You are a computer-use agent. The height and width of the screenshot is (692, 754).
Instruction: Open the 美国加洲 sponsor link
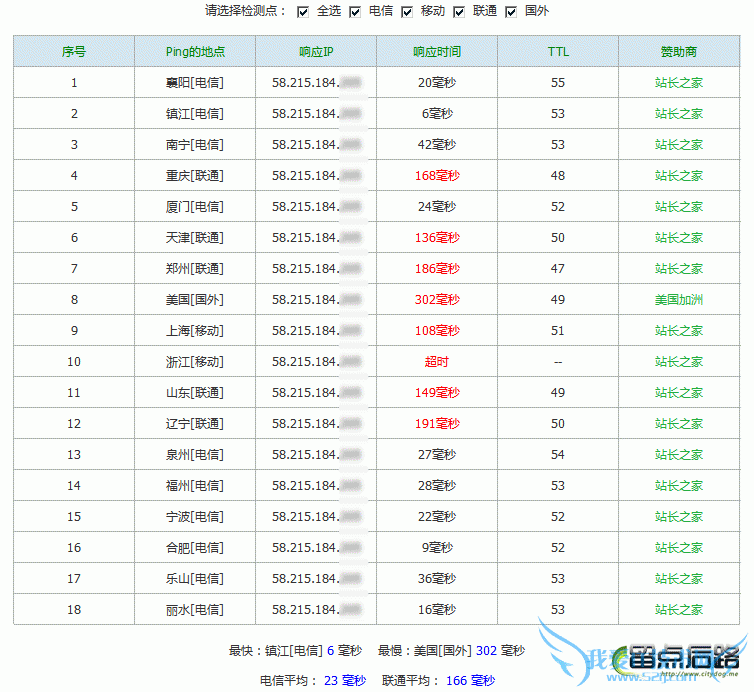pos(679,300)
